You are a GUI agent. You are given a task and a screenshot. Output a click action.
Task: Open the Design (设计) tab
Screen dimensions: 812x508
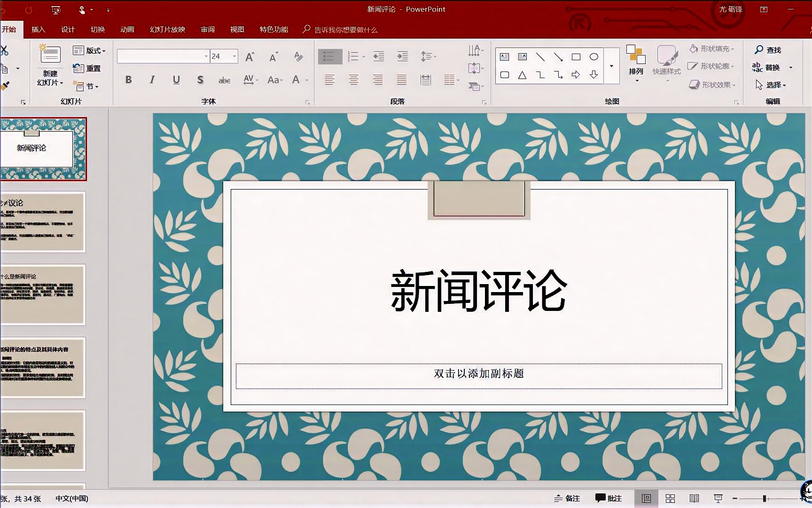tap(68, 29)
